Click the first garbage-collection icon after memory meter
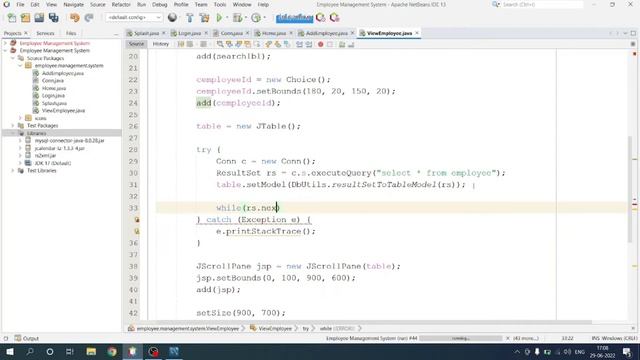The width and height of the screenshot is (640, 360). click(321, 18)
